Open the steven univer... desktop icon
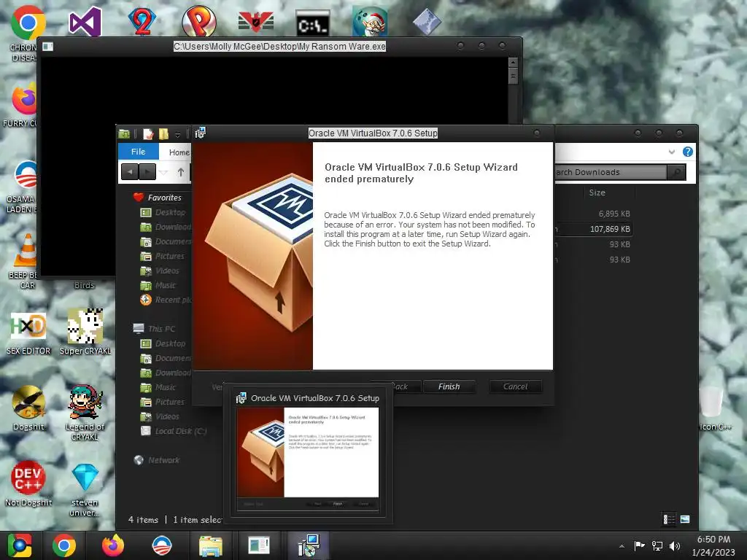This screenshot has width=747, height=560. 85,489
